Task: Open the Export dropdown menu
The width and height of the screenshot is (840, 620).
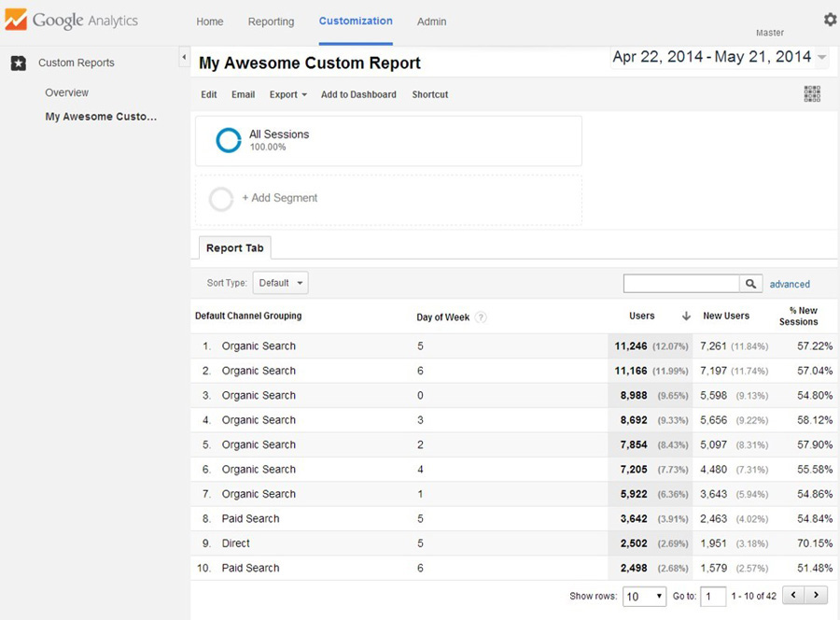Action: coord(288,94)
